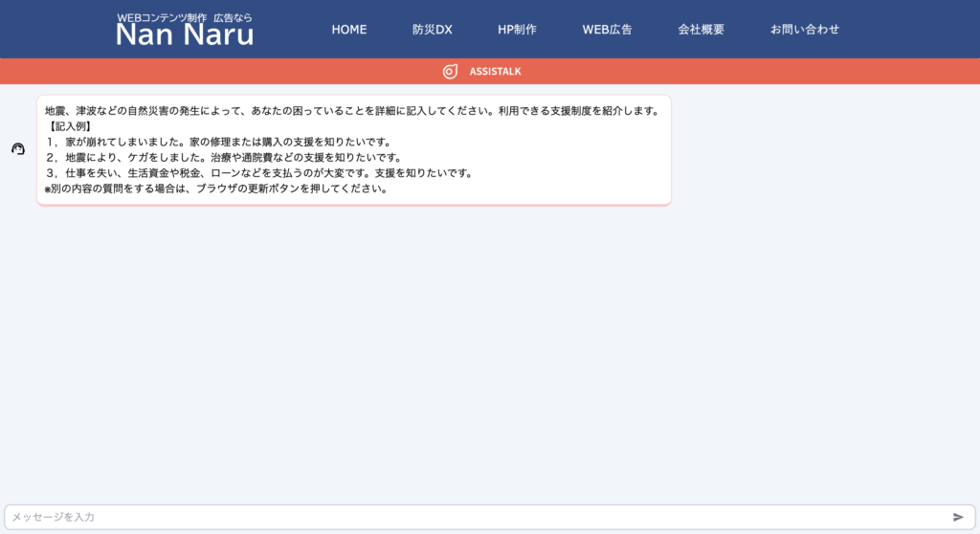Click the WEBコンテンツ制作 広告なら tagline
The width and height of the screenshot is (980, 534).
point(185,17)
